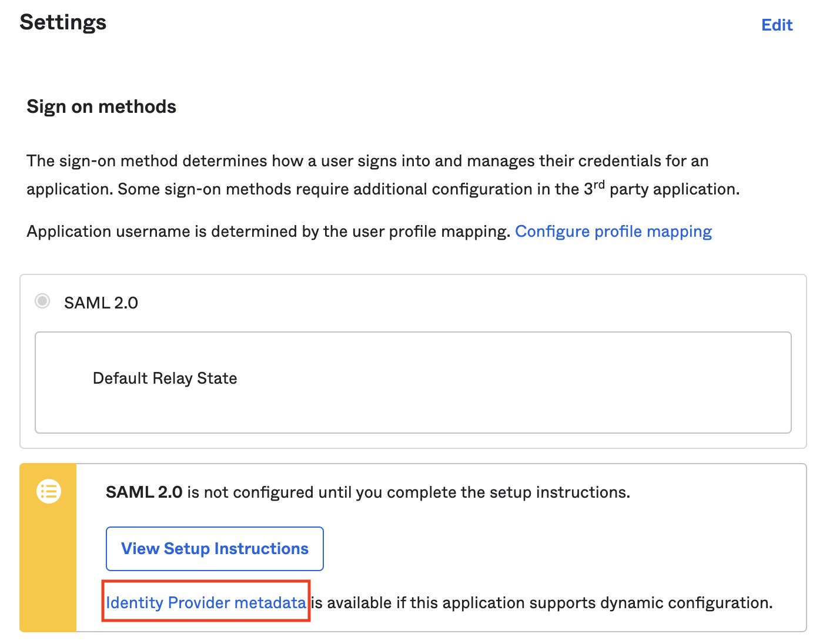The height and width of the screenshot is (644, 823).
Task: Click the sign-on method description paragraph
Action: (x=383, y=175)
